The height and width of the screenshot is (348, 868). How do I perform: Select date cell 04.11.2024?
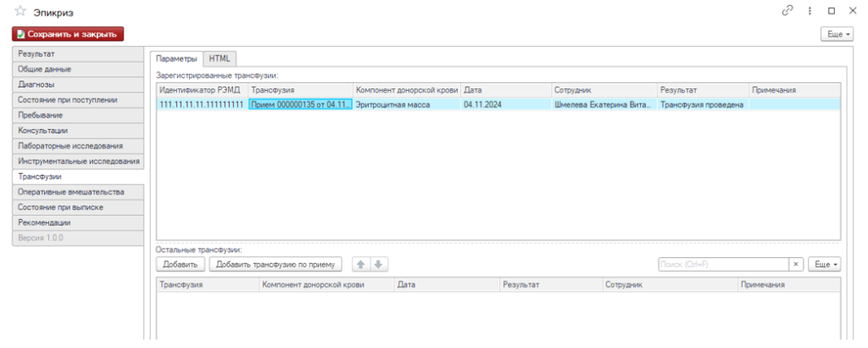507,104
